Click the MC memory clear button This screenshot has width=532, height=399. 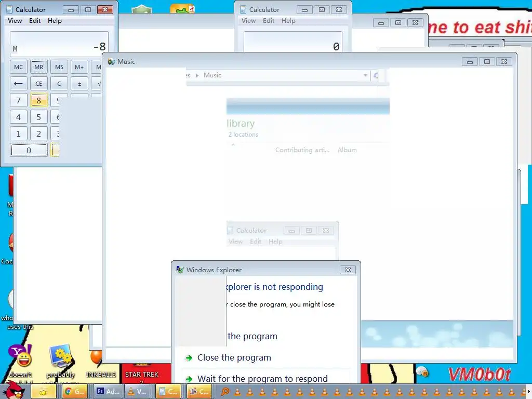coord(18,67)
